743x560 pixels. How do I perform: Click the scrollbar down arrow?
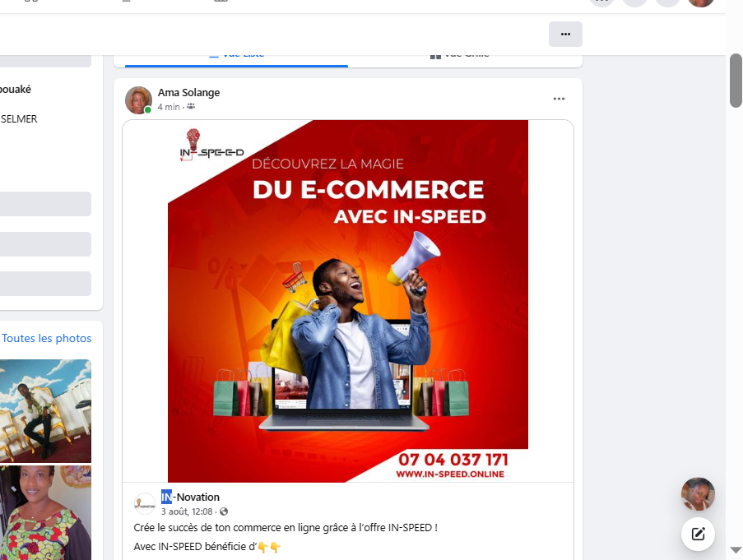tap(736, 550)
